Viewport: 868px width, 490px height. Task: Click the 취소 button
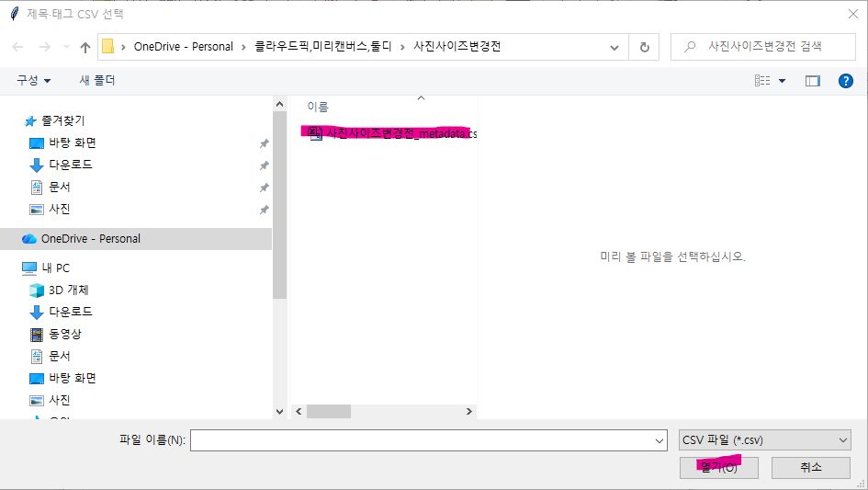tap(811, 468)
